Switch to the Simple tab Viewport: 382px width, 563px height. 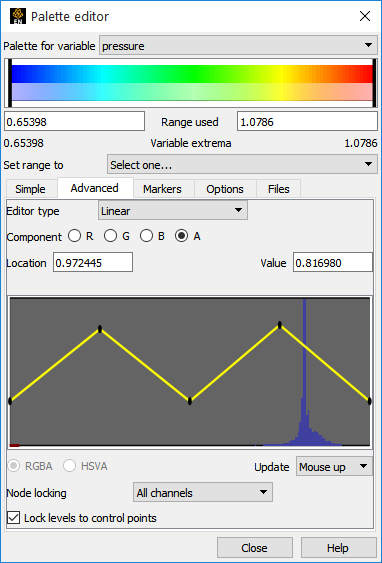[31, 189]
